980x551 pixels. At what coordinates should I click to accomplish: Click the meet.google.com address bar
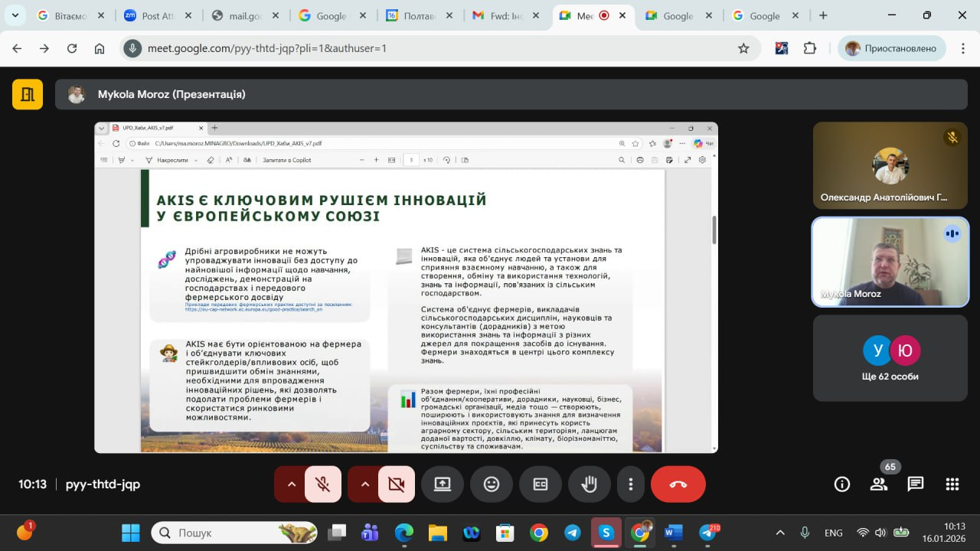[x=429, y=48]
